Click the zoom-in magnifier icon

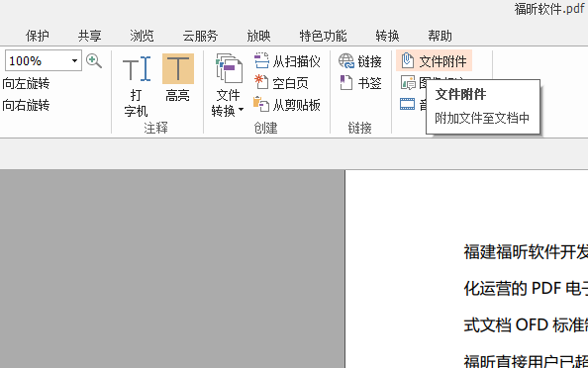(x=94, y=60)
